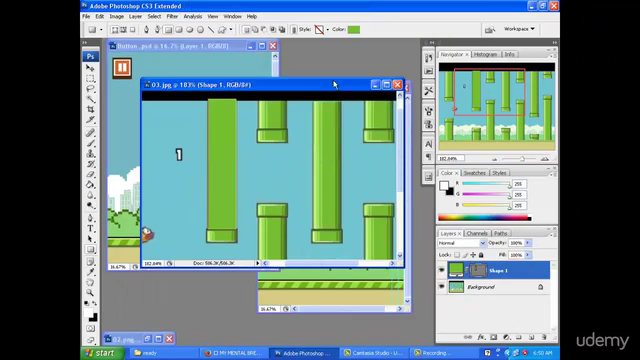Delete layer using trash icon
The width and height of the screenshot is (640, 360).
coord(544,337)
